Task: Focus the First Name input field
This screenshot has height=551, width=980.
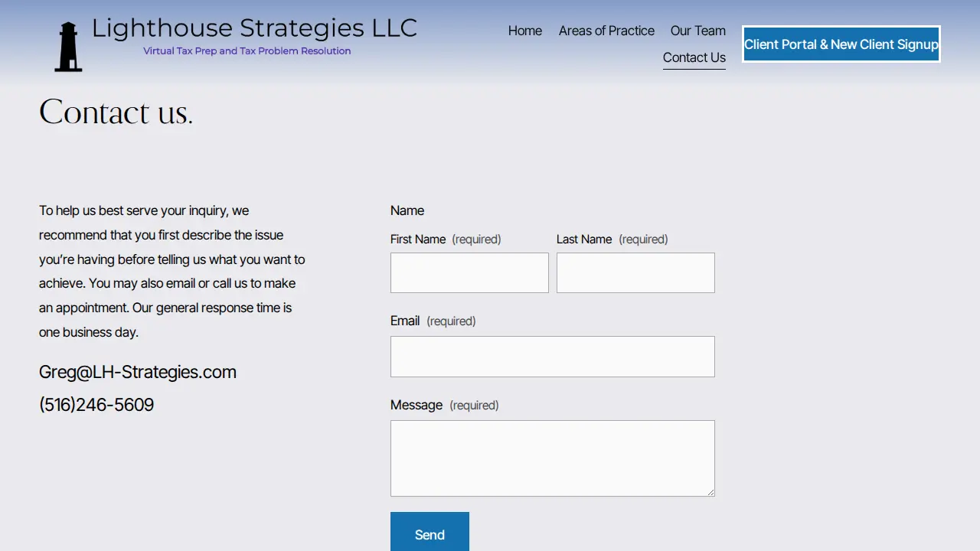Action: click(469, 272)
